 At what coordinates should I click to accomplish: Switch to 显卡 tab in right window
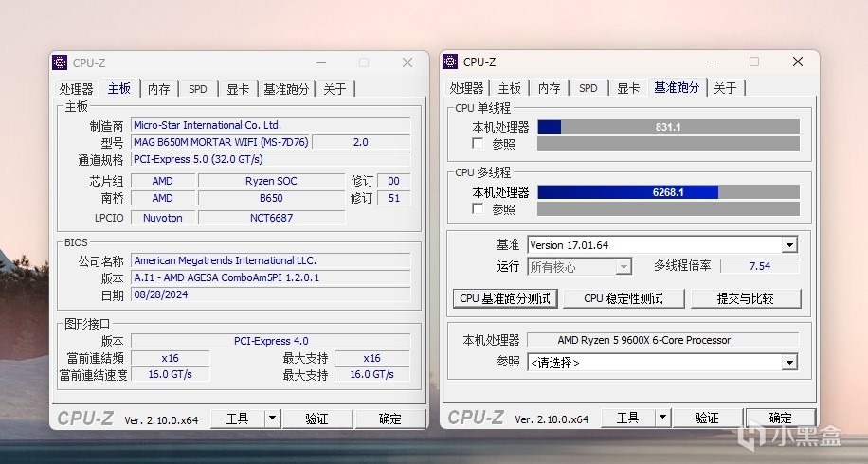(x=628, y=88)
